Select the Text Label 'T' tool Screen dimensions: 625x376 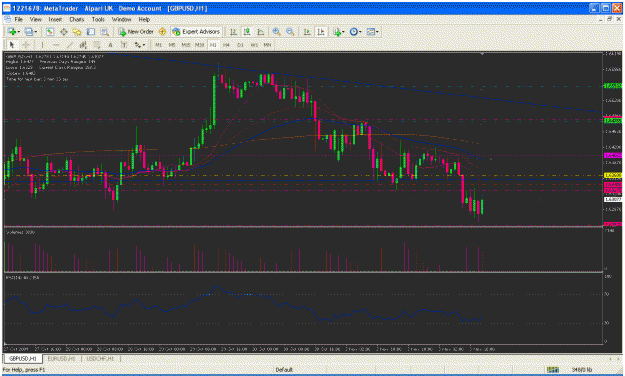(124, 45)
